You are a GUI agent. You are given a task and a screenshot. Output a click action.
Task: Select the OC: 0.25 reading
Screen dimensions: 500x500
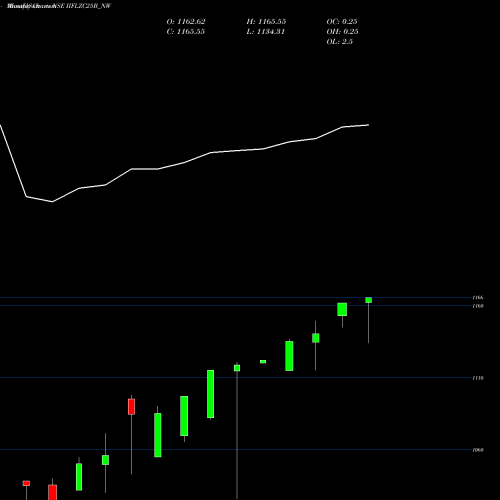[342, 22]
